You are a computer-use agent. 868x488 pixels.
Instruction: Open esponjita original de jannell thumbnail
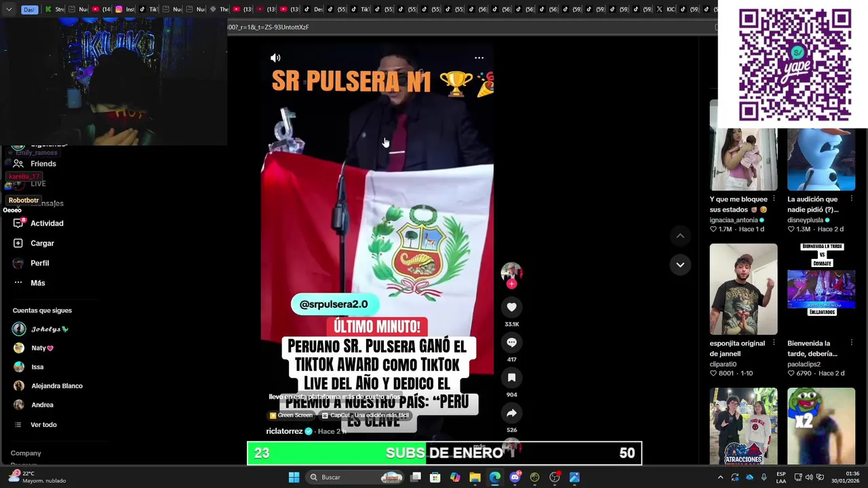(743, 289)
